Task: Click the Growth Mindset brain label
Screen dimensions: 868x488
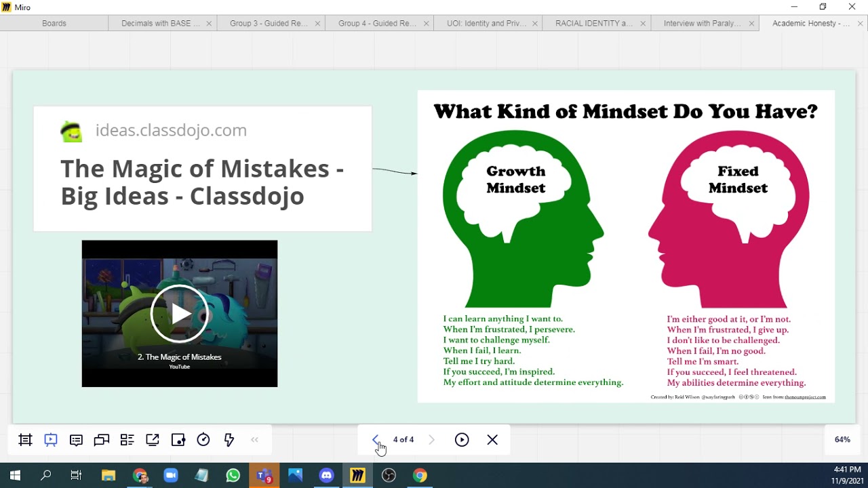Action: click(516, 180)
